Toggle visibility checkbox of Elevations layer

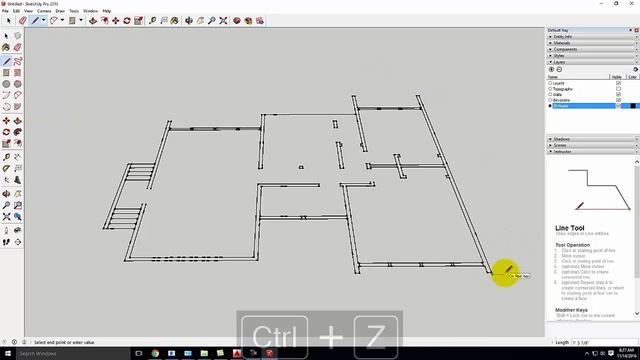coord(618,100)
